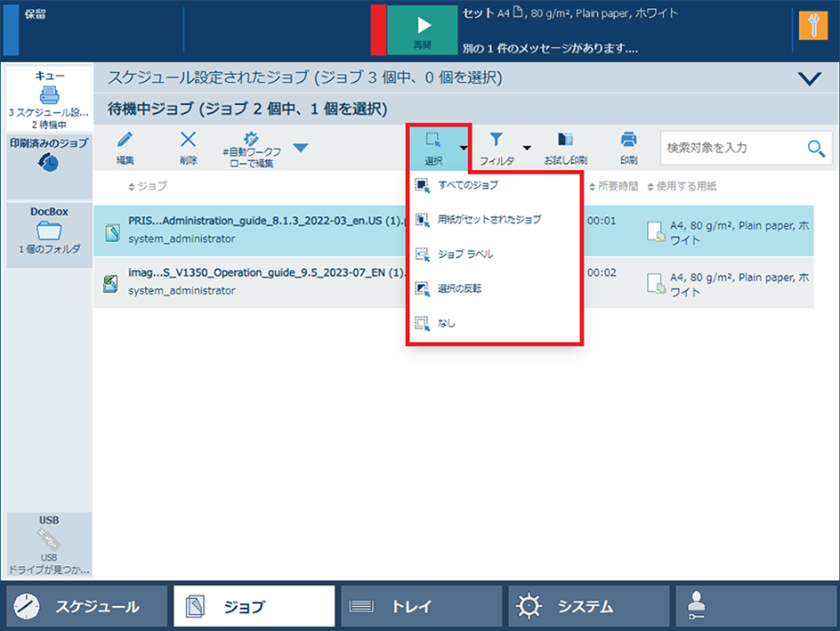Click the 削除 X icon
Viewport: 840px width, 631px height.
click(188, 140)
